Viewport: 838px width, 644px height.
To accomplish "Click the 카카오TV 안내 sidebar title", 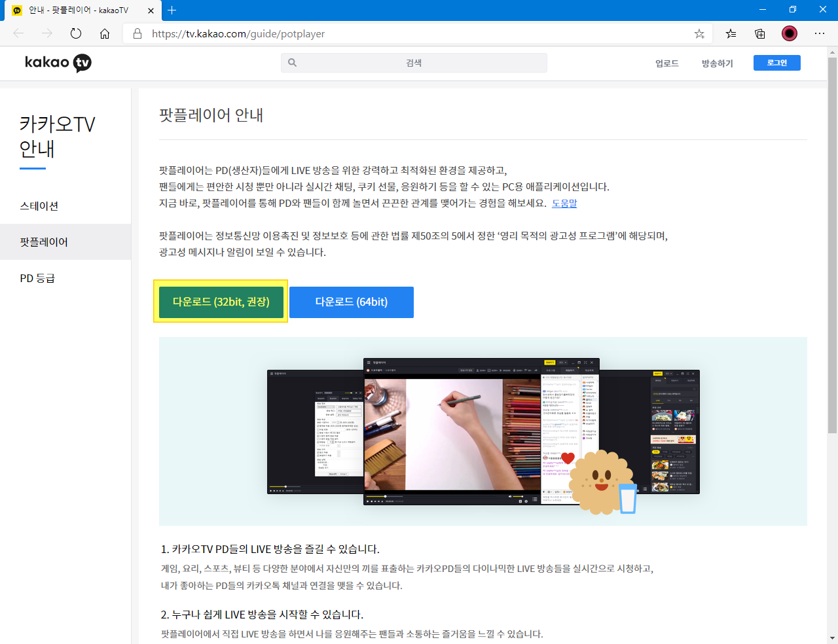I will (x=58, y=136).
